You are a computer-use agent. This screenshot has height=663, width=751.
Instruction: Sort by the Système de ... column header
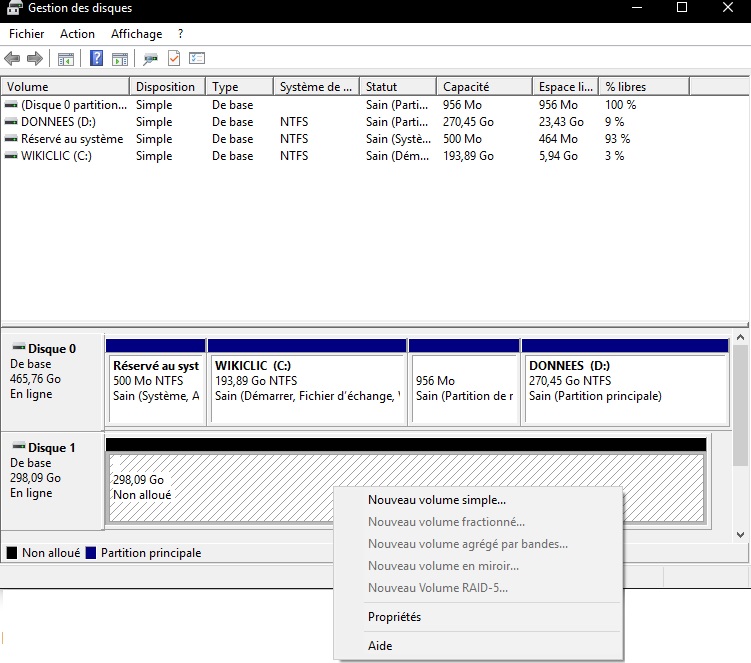317,87
